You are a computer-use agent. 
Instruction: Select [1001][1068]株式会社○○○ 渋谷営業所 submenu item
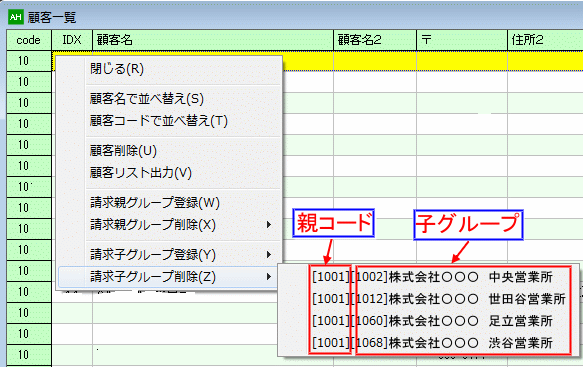coord(428,342)
